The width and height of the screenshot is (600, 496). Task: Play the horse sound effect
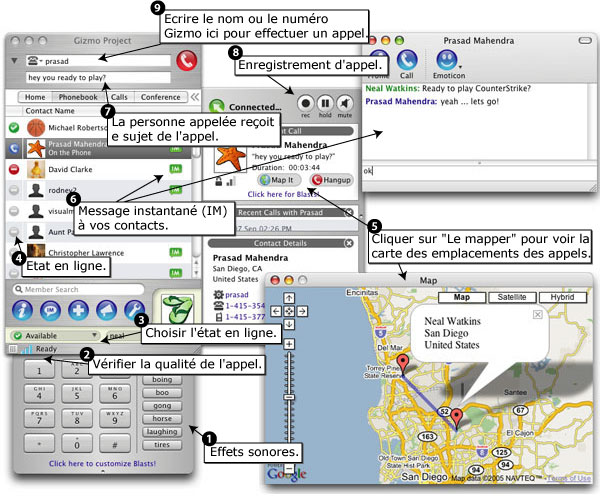coord(162,419)
